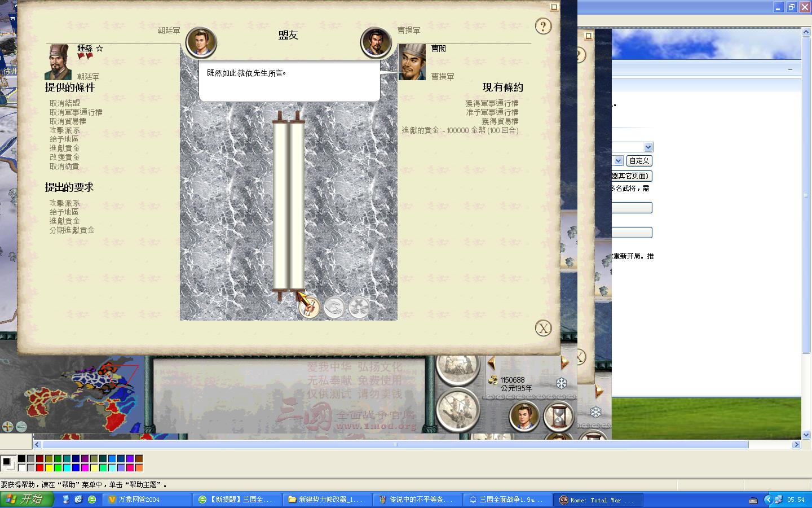
Task: Switch to 万象网管2004 taskbar item
Action: click(x=148, y=500)
